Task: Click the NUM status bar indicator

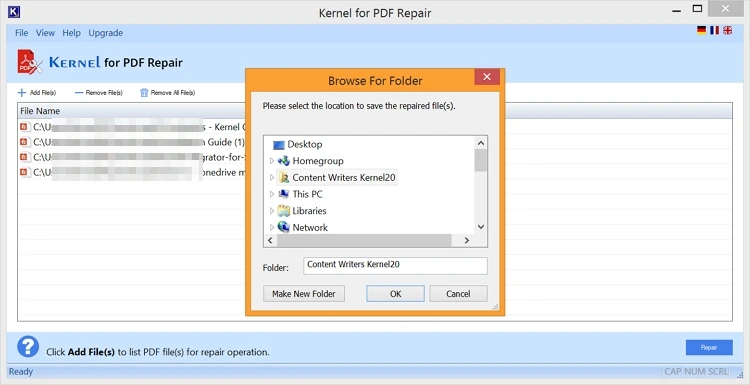Action: pos(694,372)
